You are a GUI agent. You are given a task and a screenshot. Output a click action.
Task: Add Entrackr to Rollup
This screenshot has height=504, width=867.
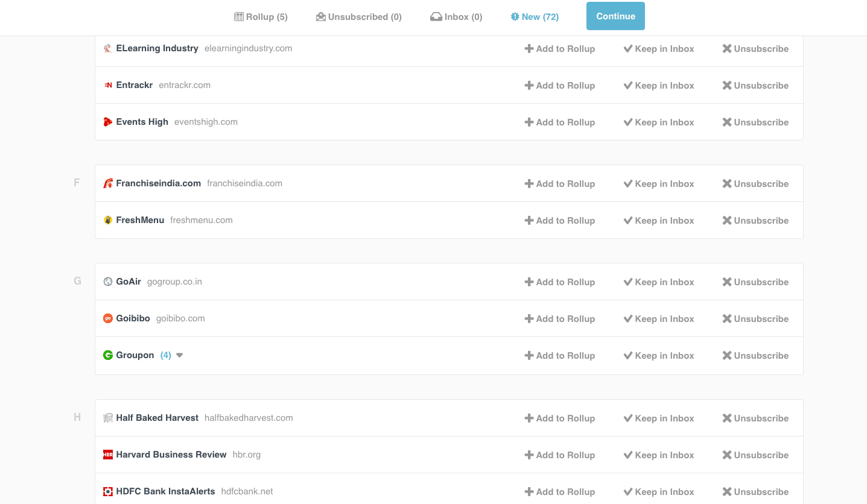560,86
